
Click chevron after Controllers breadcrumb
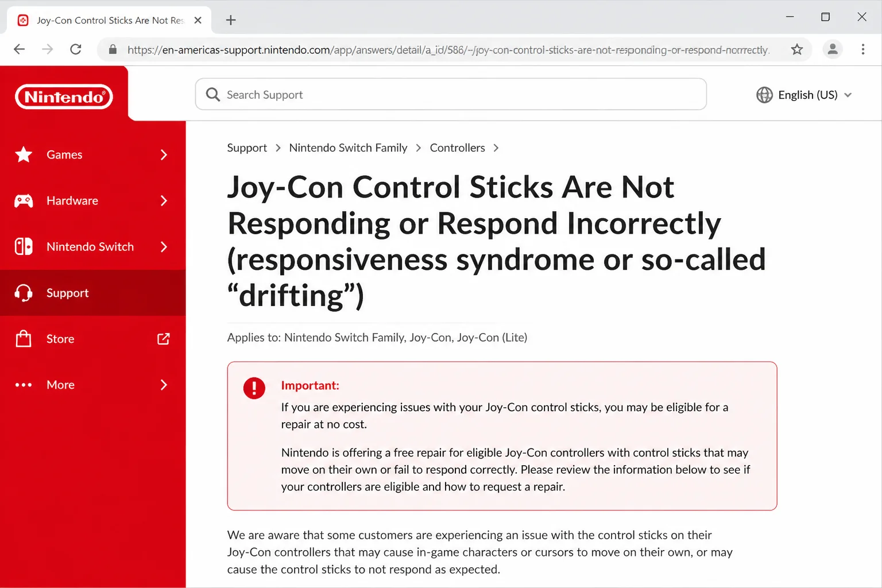point(496,148)
